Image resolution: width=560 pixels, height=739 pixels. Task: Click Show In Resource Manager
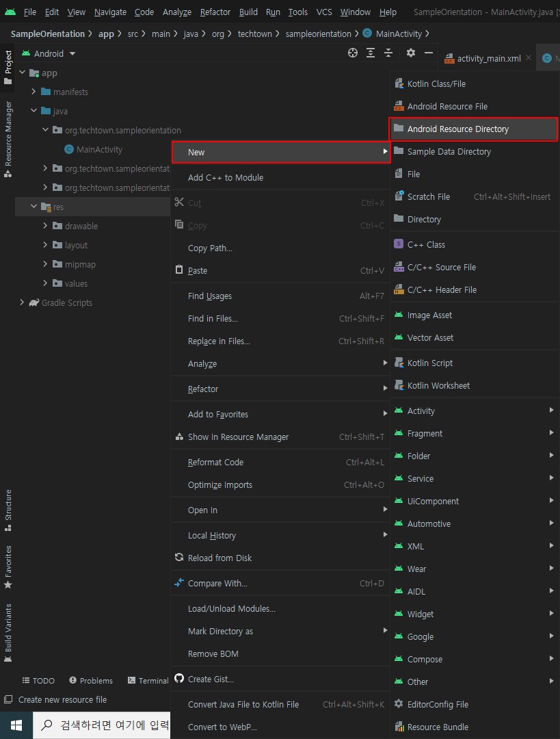[280, 437]
